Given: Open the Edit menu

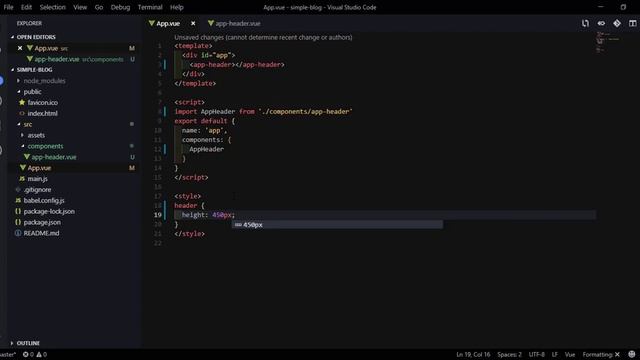Looking at the screenshot, I should tap(26, 7).
